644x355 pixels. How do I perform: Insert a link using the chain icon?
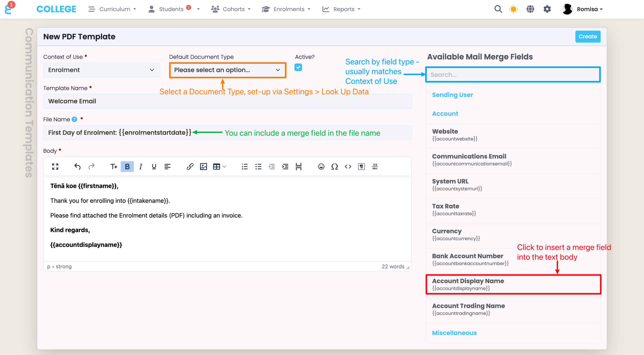[190, 167]
